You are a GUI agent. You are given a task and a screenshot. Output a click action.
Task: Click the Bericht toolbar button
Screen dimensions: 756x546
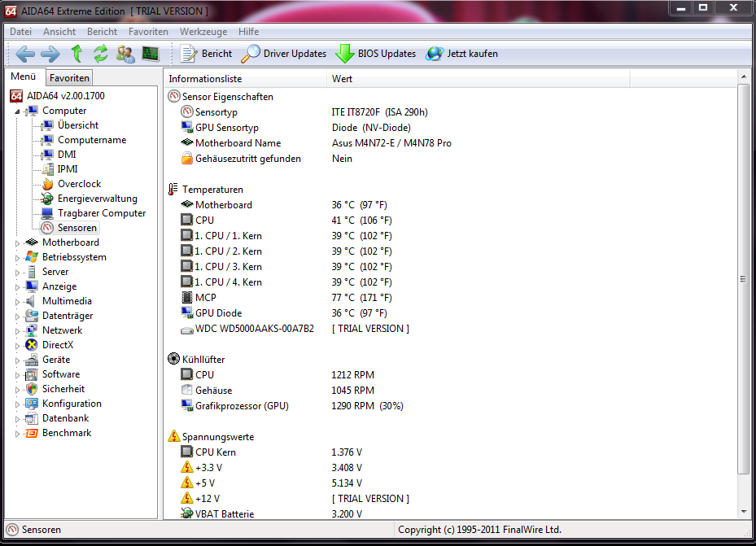(206, 54)
